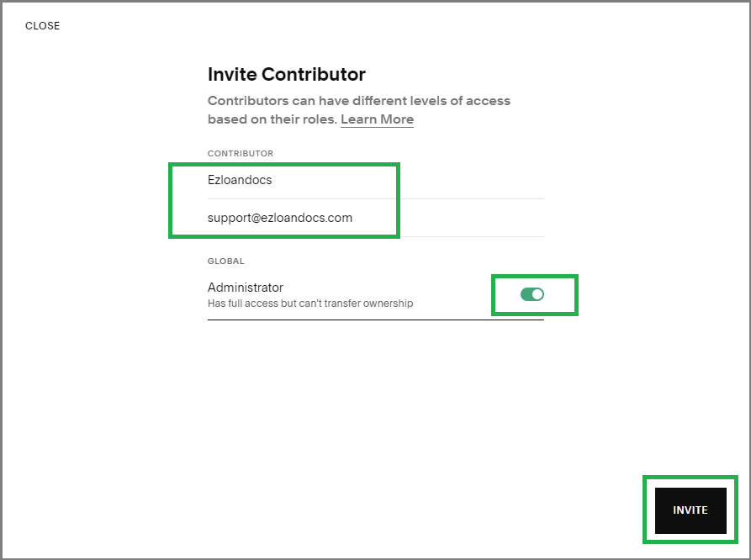Viewport: 751px width, 560px height.
Task: Place cursor at the start of Ezloandocs
Action: [x=209, y=180]
